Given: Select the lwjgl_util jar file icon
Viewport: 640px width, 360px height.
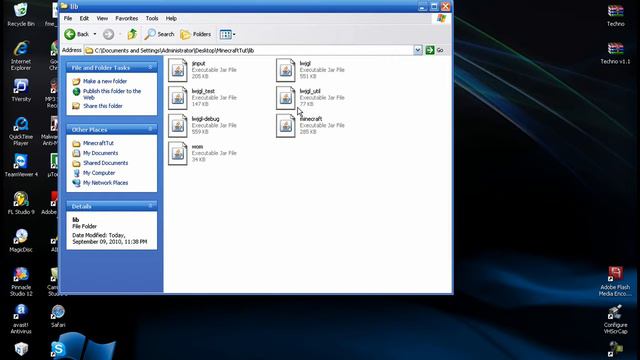Looking at the screenshot, I should click(285, 98).
